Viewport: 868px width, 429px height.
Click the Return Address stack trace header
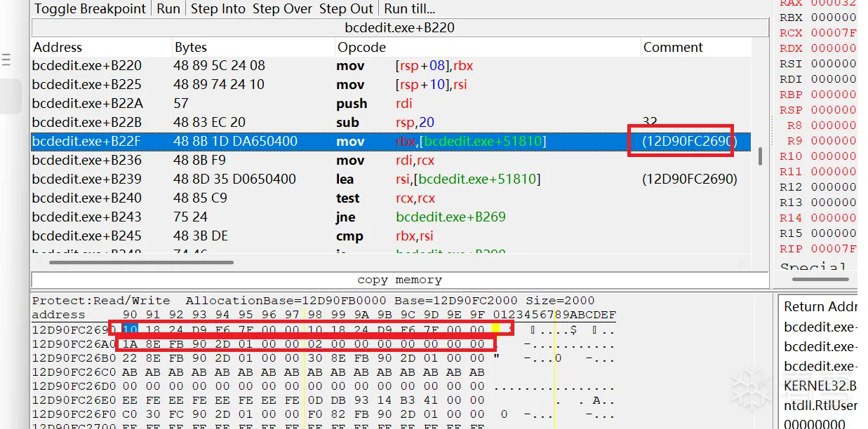pyautogui.click(x=820, y=306)
